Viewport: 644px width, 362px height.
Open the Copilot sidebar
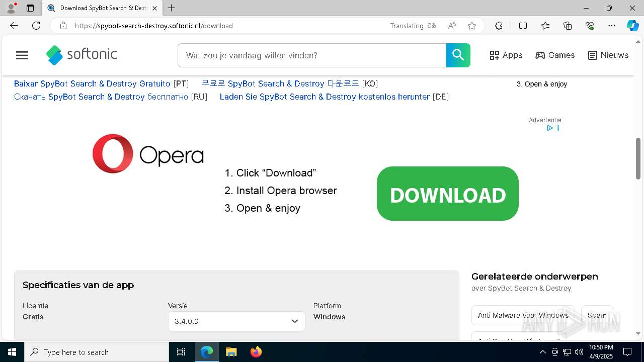632,26
